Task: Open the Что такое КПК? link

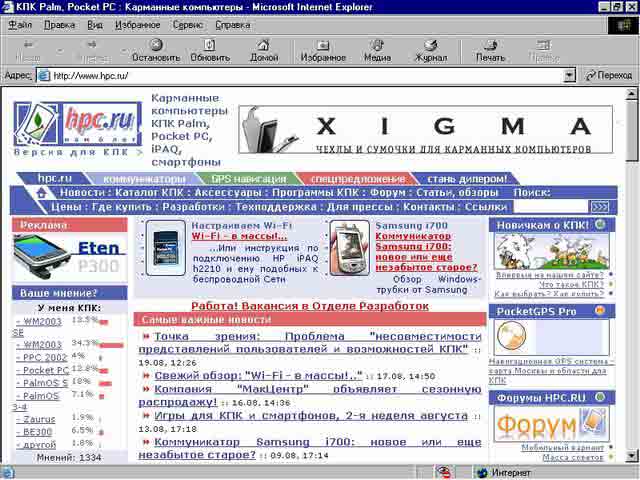Action: pyautogui.click(x=571, y=284)
